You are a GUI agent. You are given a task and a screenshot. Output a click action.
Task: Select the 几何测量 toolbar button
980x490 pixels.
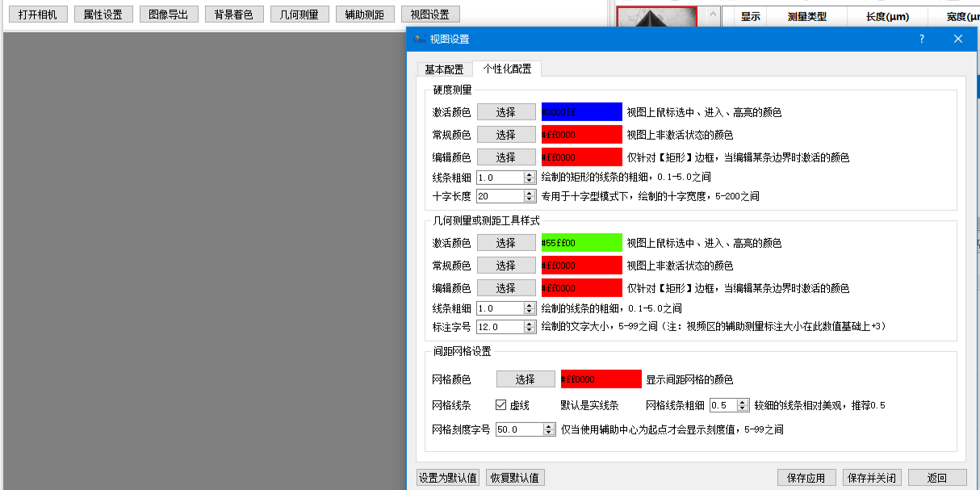click(299, 15)
